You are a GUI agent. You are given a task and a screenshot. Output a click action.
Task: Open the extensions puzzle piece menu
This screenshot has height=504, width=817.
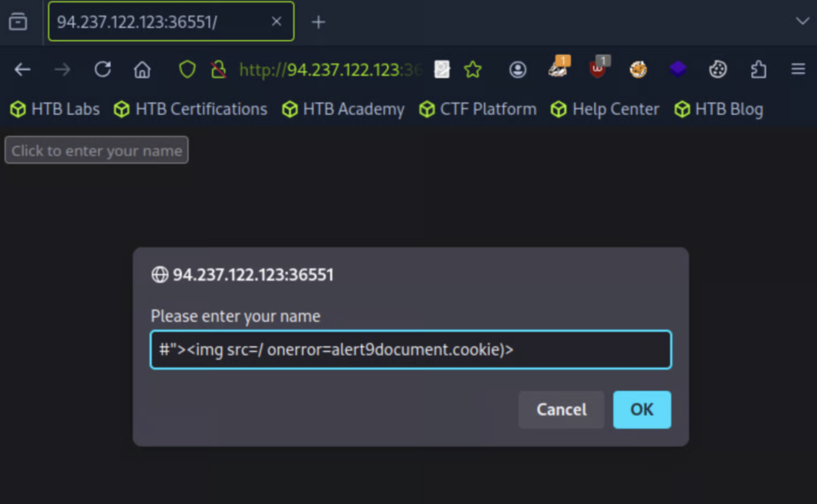coord(758,69)
